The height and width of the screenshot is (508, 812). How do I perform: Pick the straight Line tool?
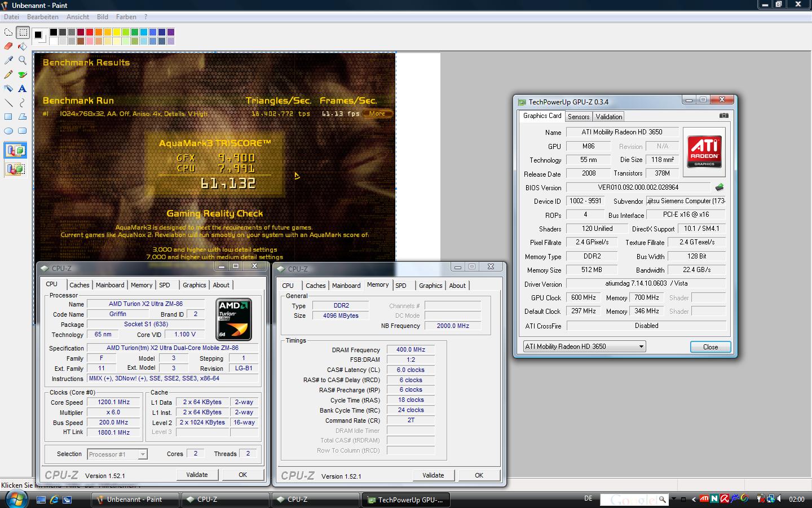click(8, 103)
